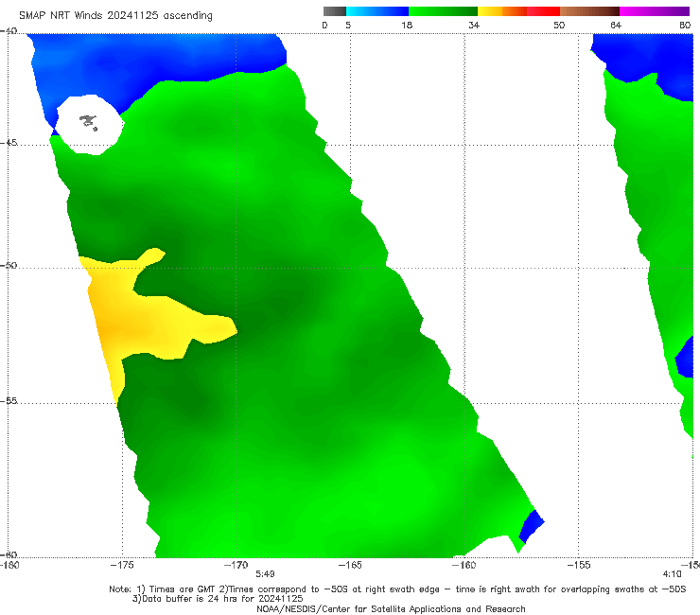The image size is (700, 615).
Task: Click the magenta-purple segment of the color bar
Action: [655, 11]
